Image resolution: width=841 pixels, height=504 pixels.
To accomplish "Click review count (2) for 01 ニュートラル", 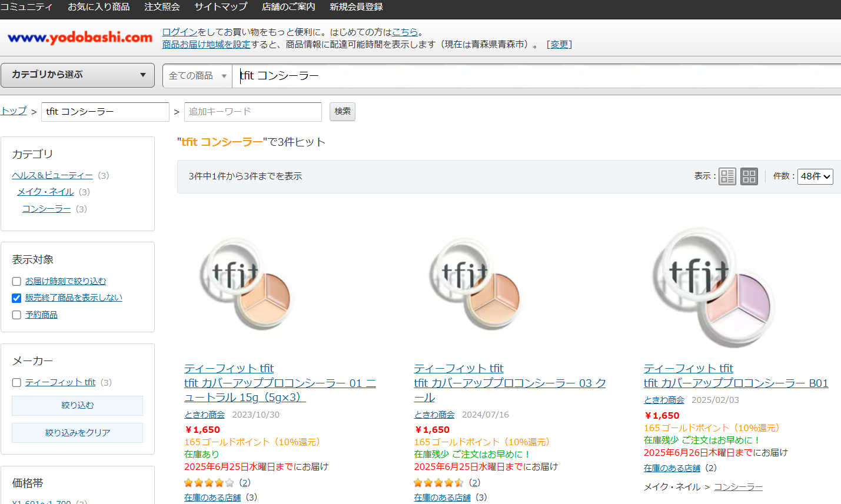I will pyautogui.click(x=245, y=483).
